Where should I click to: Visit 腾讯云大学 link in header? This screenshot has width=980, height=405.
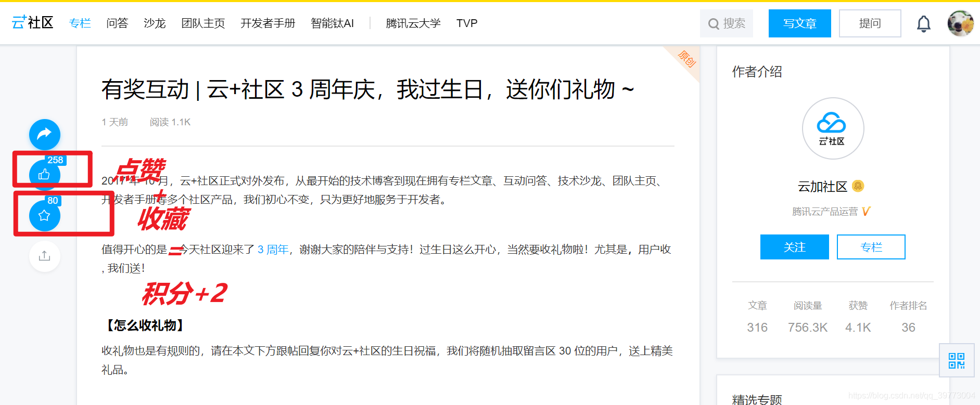[x=413, y=23]
